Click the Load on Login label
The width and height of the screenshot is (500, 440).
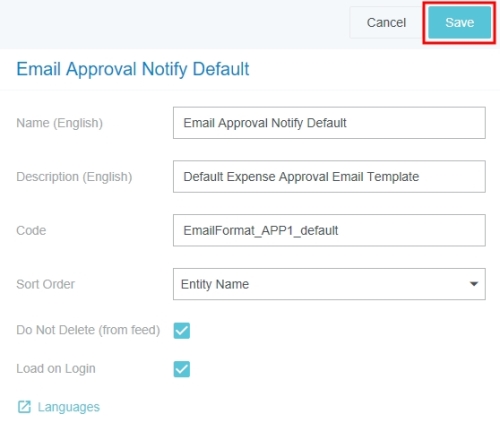click(56, 369)
